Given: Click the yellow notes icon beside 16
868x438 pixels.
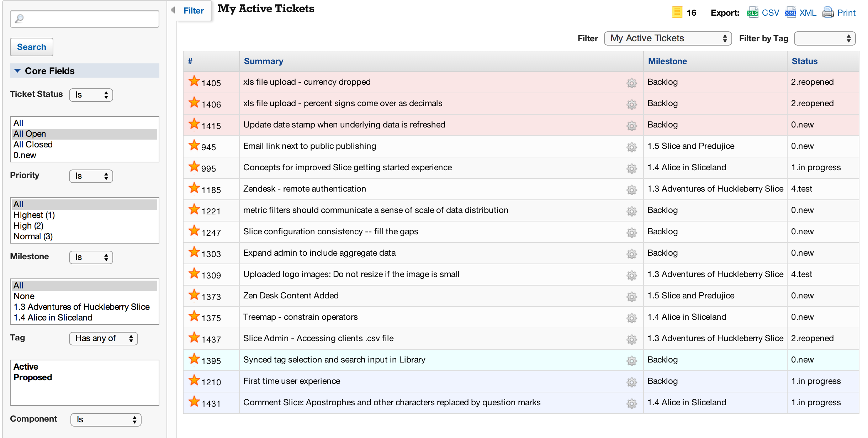Looking at the screenshot, I should [677, 12].
